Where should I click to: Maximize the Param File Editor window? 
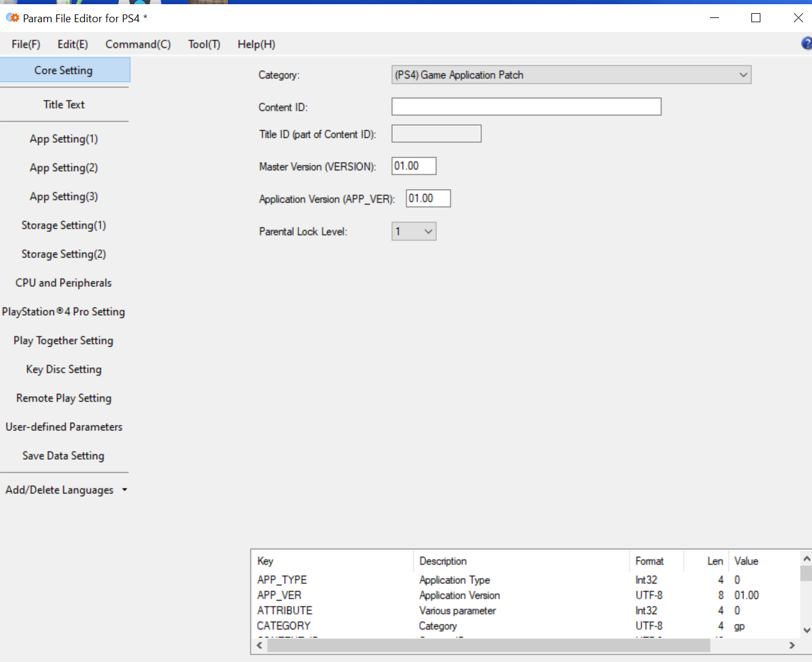coord(756,18)
